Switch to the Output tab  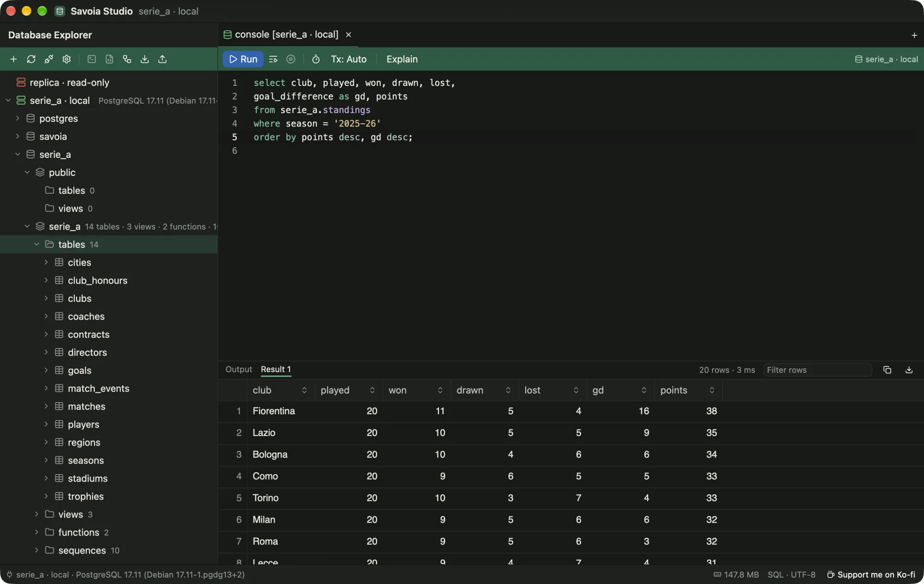(x=238, y=369)
